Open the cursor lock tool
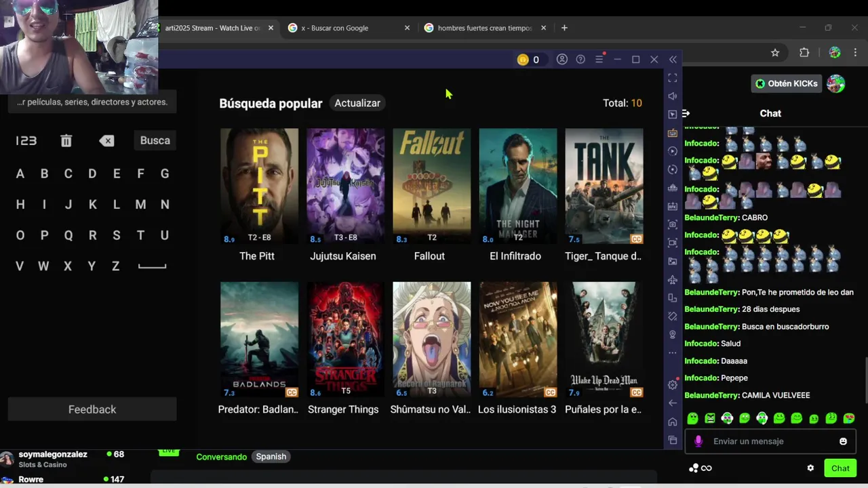 [x=673, y=115]
